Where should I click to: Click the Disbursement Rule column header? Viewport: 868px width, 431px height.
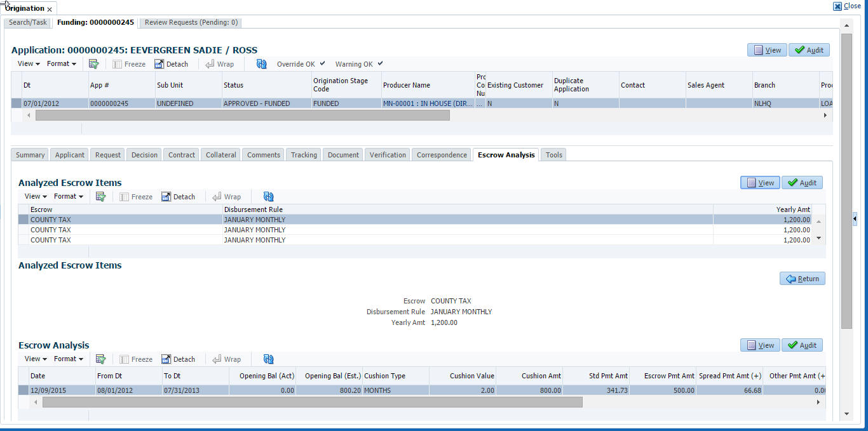[467, 209]
